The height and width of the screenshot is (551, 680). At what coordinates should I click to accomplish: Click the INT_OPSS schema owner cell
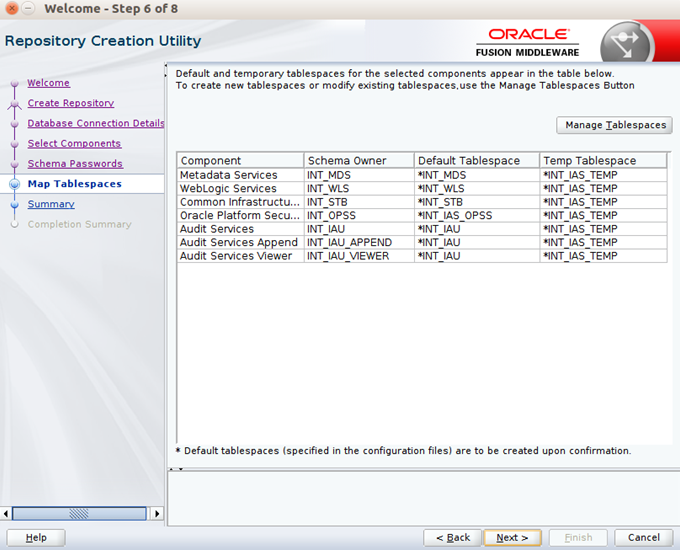click(359, 215)
